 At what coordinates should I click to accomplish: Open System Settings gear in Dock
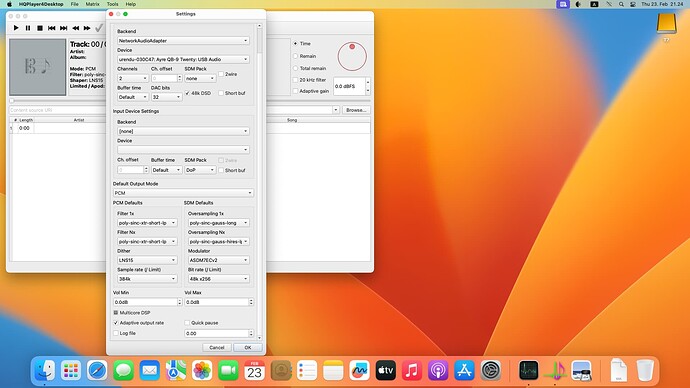[491, 371]
